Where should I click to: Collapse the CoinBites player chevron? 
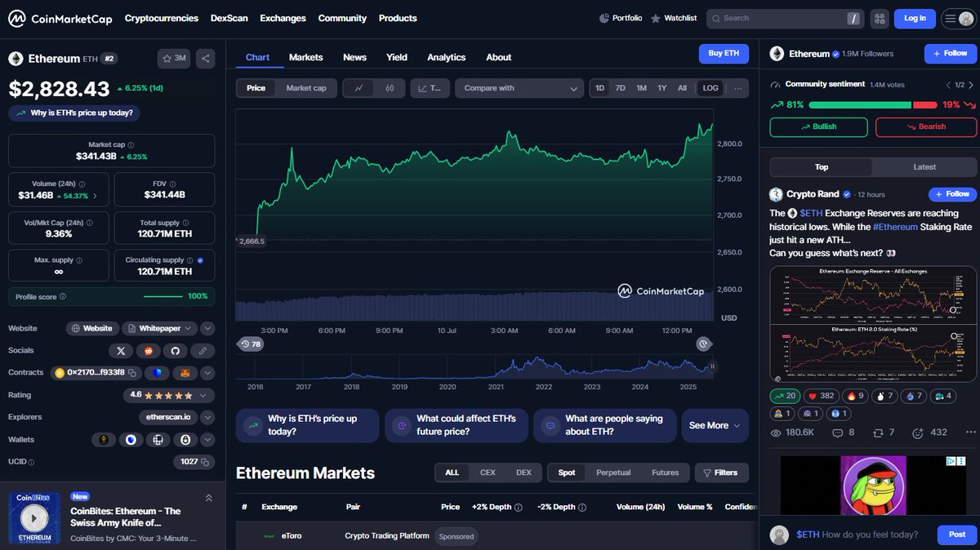click(x=208, y=498)
